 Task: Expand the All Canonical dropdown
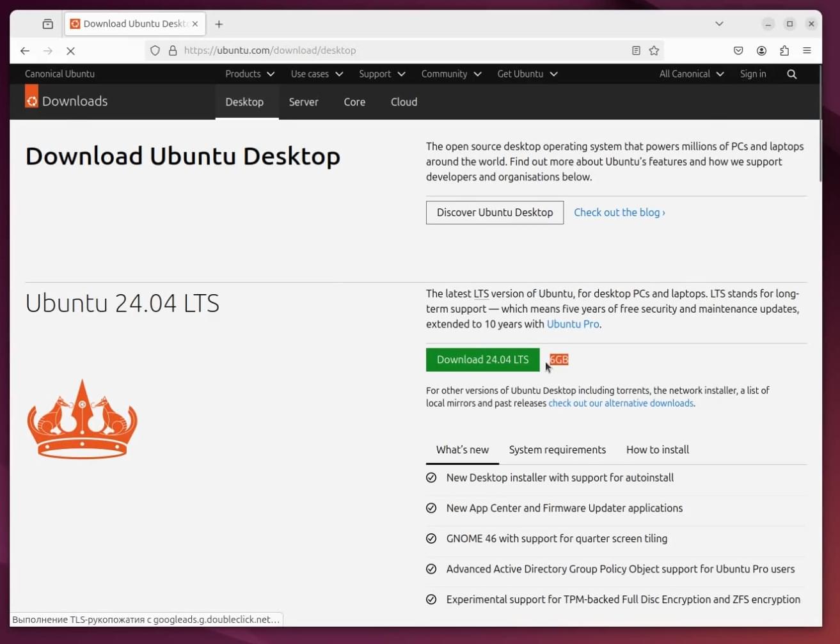point(691,74)
